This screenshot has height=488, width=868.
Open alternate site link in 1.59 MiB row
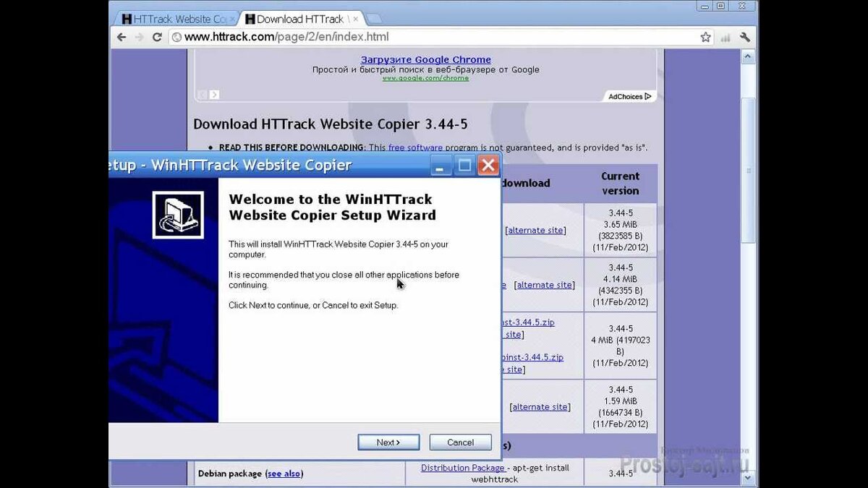tap(540, 407)
